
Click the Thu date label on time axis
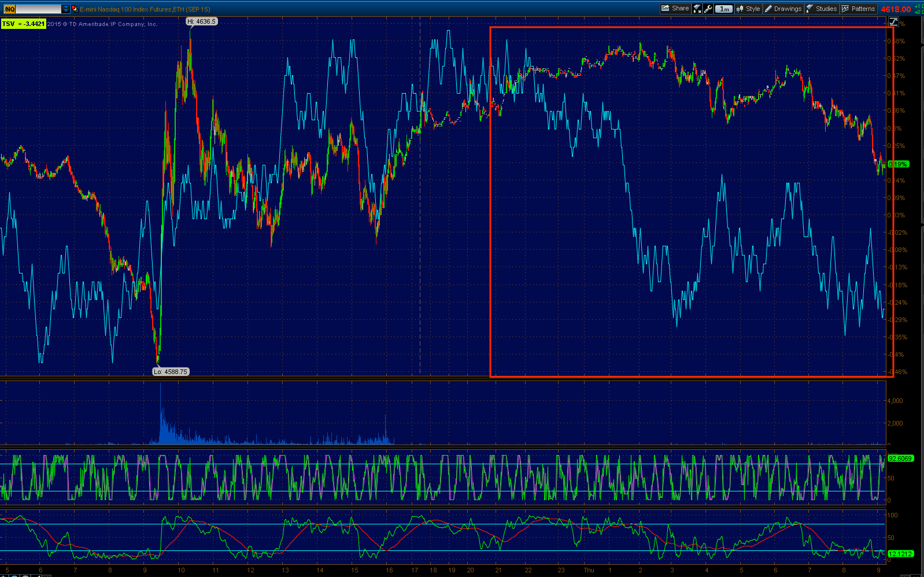(589, 570)
